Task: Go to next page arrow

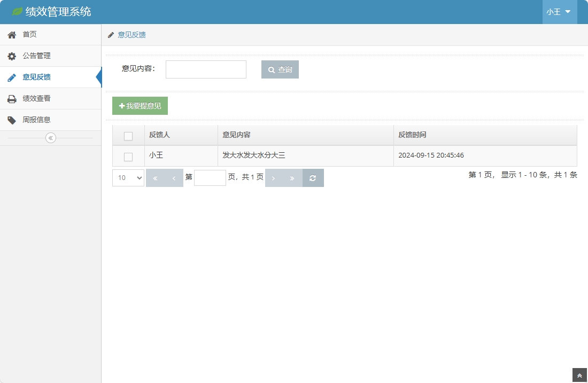Action: coord(274,178)
